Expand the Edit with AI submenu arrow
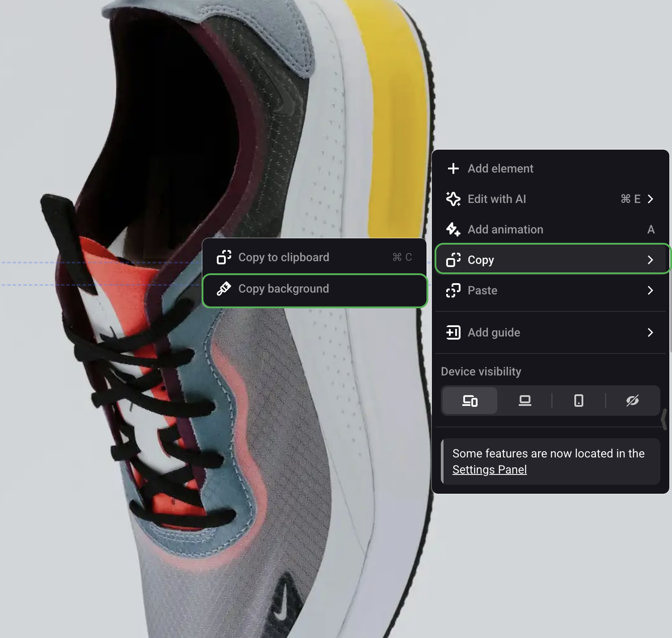This screenshot has height=638, width=672. coord(650,199)
